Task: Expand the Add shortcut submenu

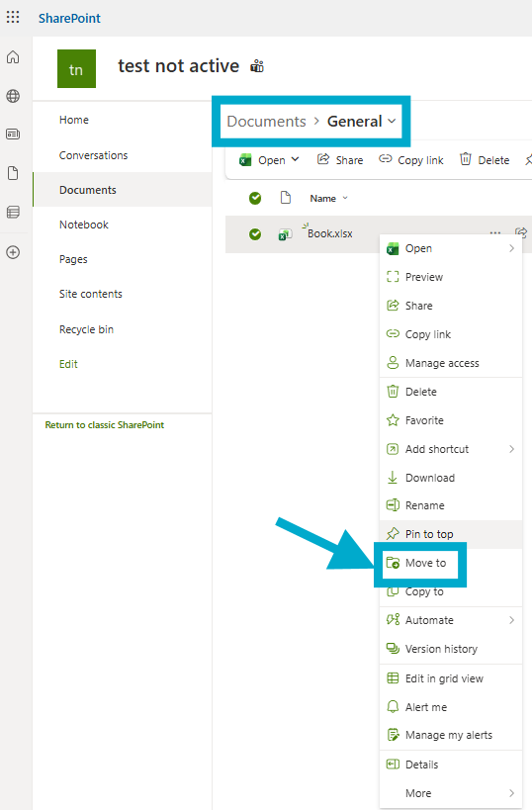Action: 511,449
